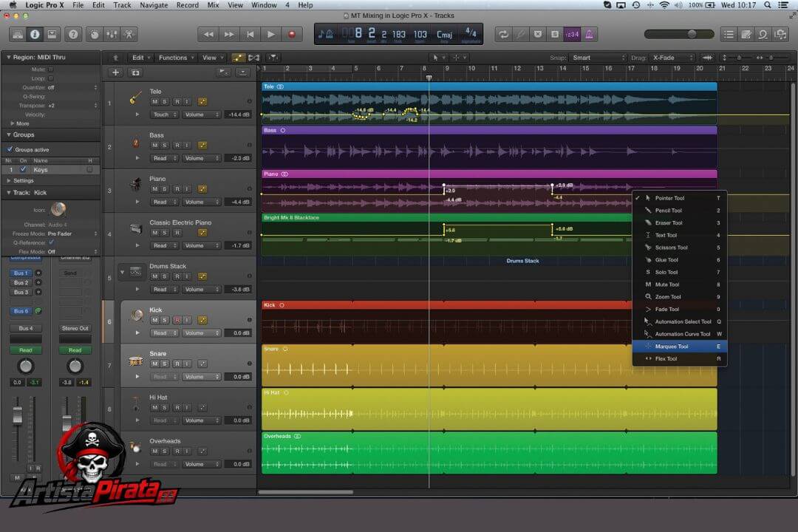Open the Track menu in menu bar
798x532 pixels.
tap(122, 5)
